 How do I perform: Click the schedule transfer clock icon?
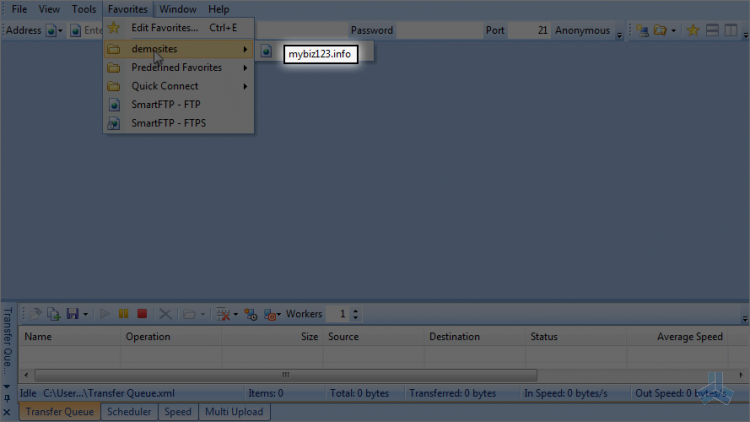tap(251, 314)
